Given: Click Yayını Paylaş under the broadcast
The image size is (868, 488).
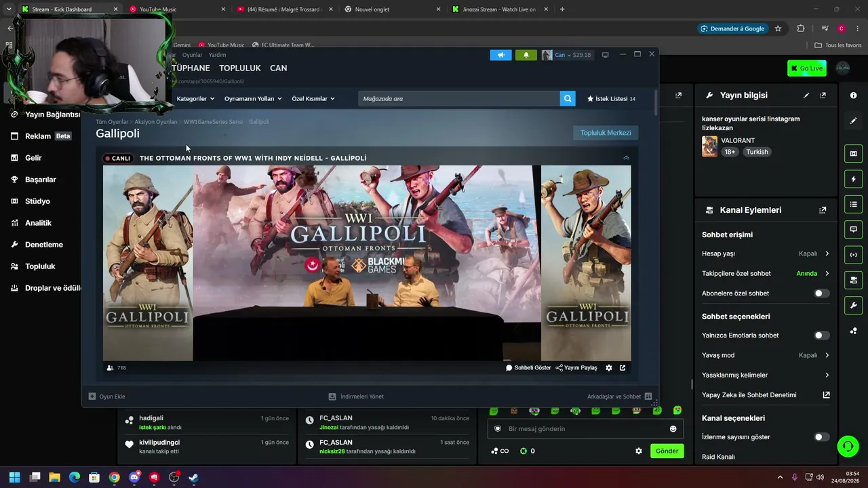Looking at the screenshot, I should click(576, 368).
